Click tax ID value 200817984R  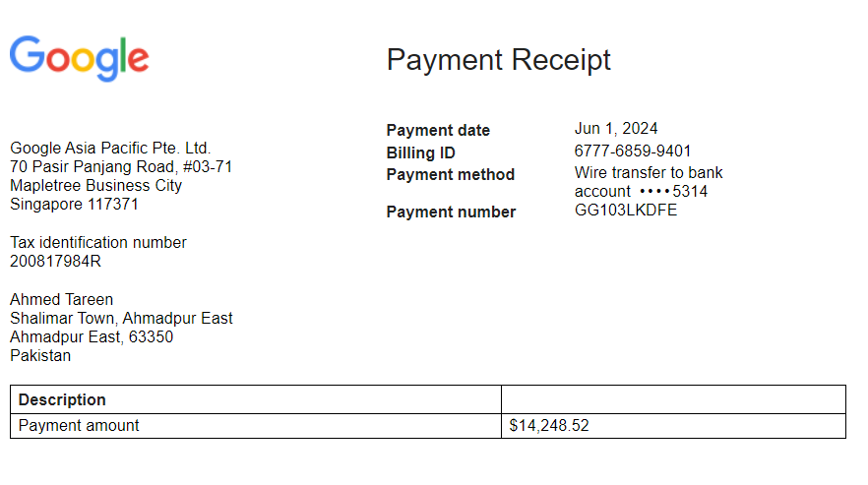coord(55,262)
